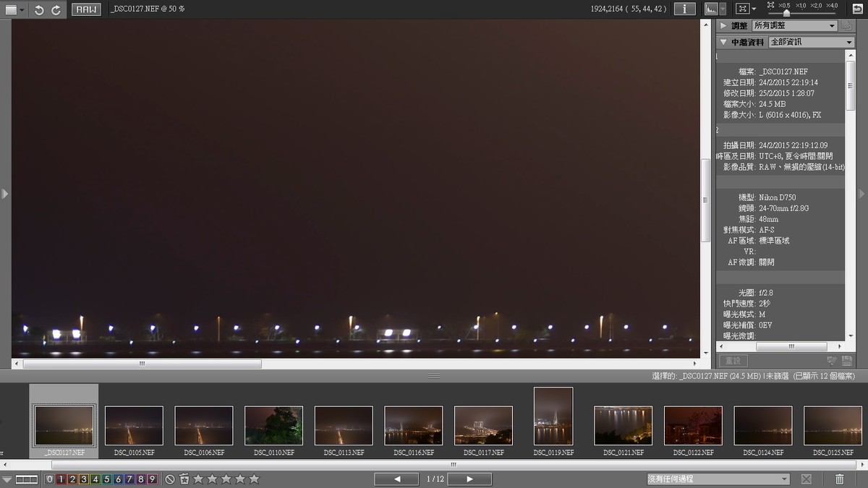Toggle the histogram display icon

click(710, 9)
